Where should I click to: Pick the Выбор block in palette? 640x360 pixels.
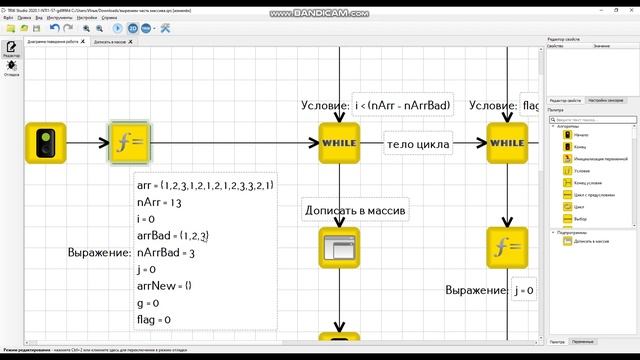click(576, 219)
